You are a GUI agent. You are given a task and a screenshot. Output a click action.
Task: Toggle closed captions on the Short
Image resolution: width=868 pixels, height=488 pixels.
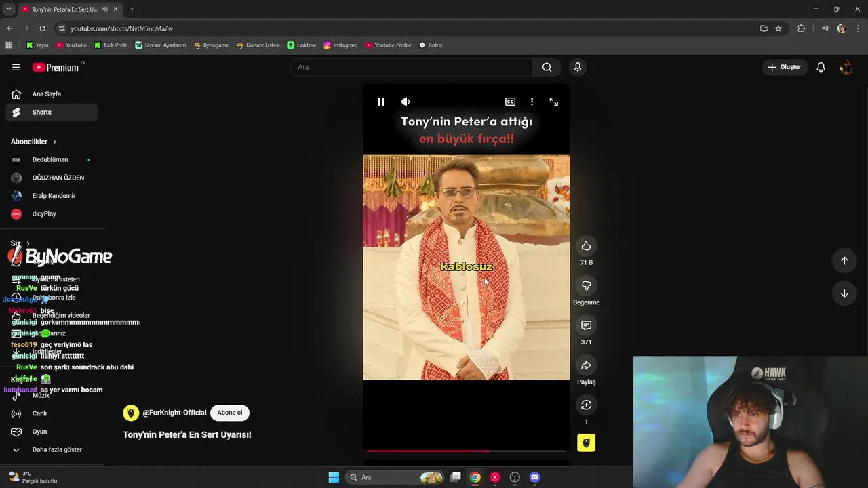[x=510, y=102]
